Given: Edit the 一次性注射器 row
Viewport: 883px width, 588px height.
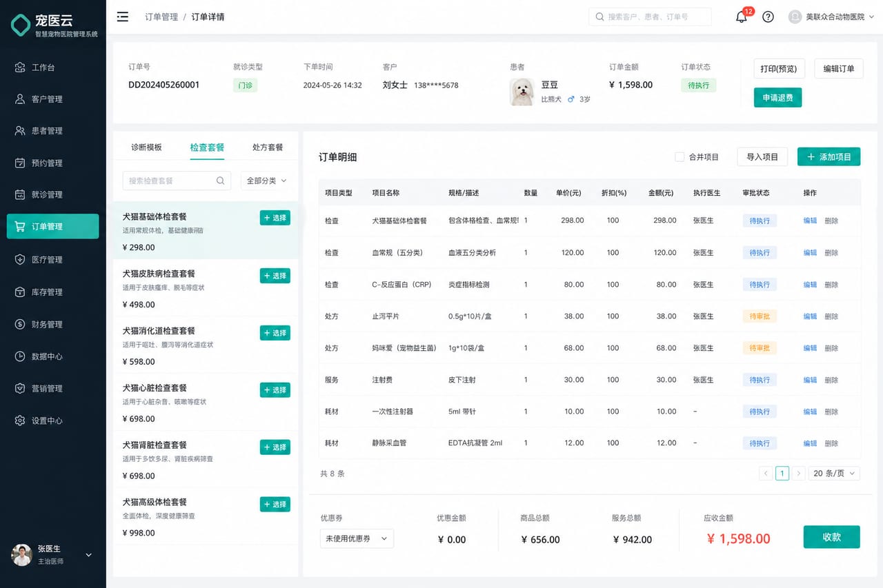Looking at the screenshot, I should point(810,412).
